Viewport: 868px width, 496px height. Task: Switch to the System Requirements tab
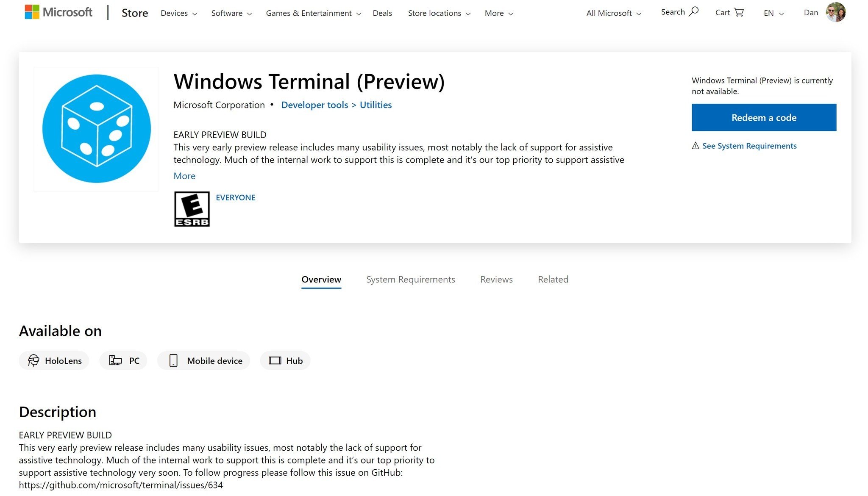point(410,279)
